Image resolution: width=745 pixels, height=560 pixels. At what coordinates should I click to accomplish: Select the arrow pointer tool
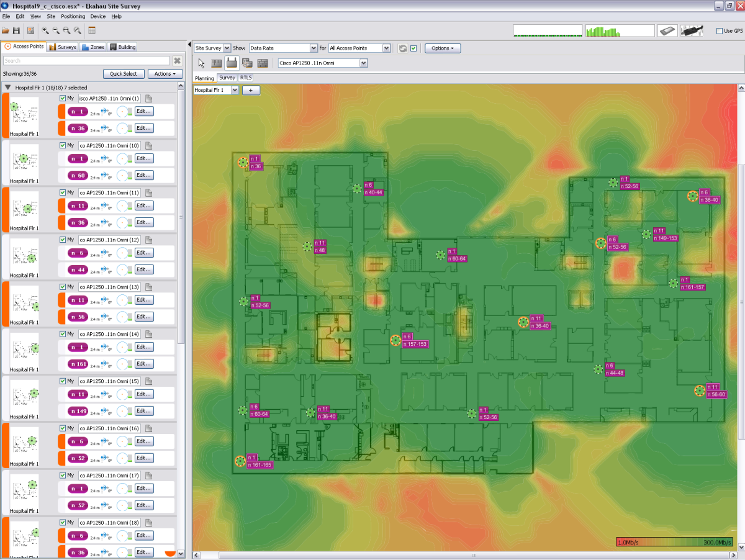point(202,63)
